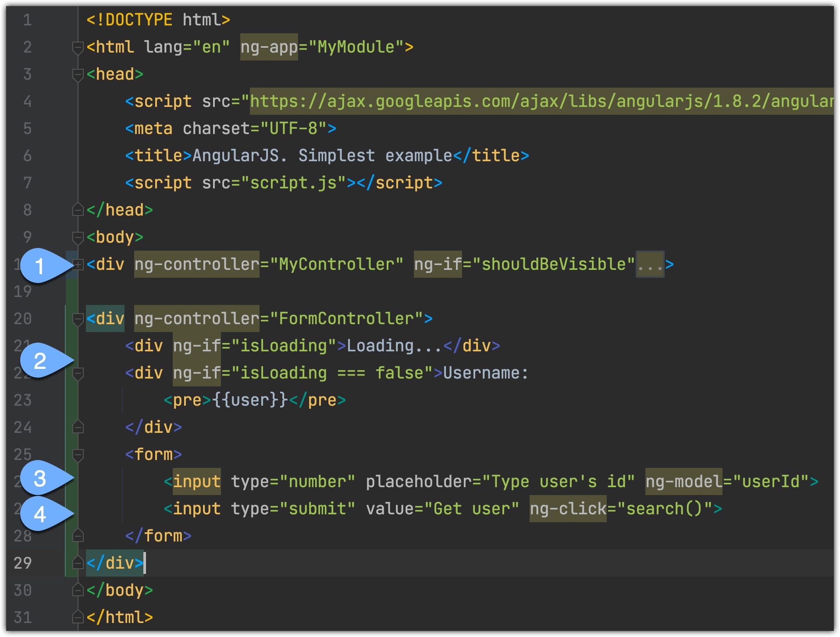The height and width of the screenshot is (637, 840).
Task: Click the script.js source reference
Action: click(293, 183)
